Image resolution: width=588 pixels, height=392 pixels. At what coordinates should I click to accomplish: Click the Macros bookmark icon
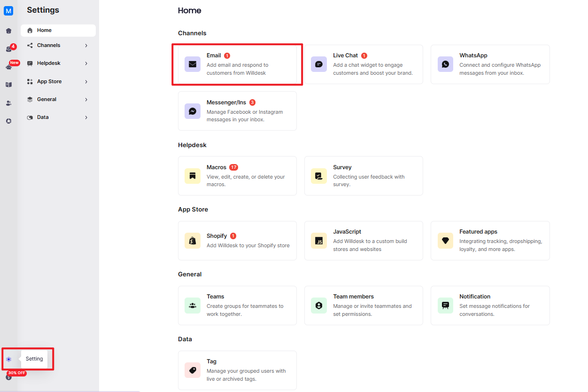click(x=193, y=176)
